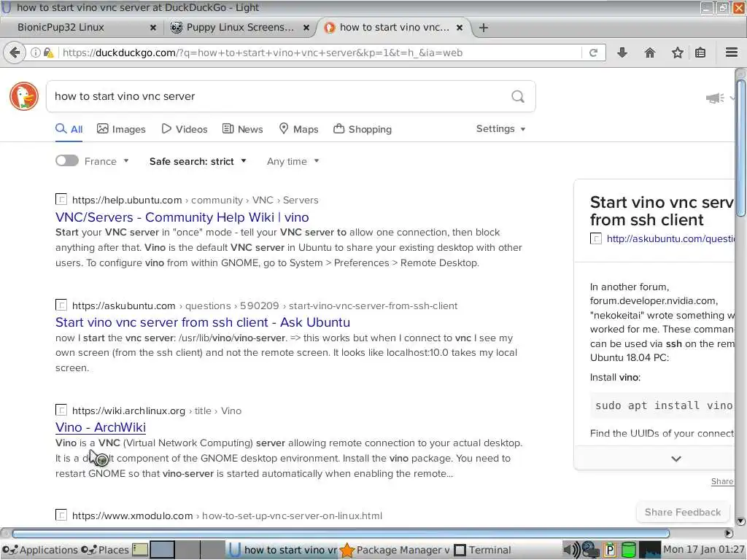Close the BionicPup32 Linux tab
Image resolution: width=747 pixels, height=560 pixels.
click(153, 28)
